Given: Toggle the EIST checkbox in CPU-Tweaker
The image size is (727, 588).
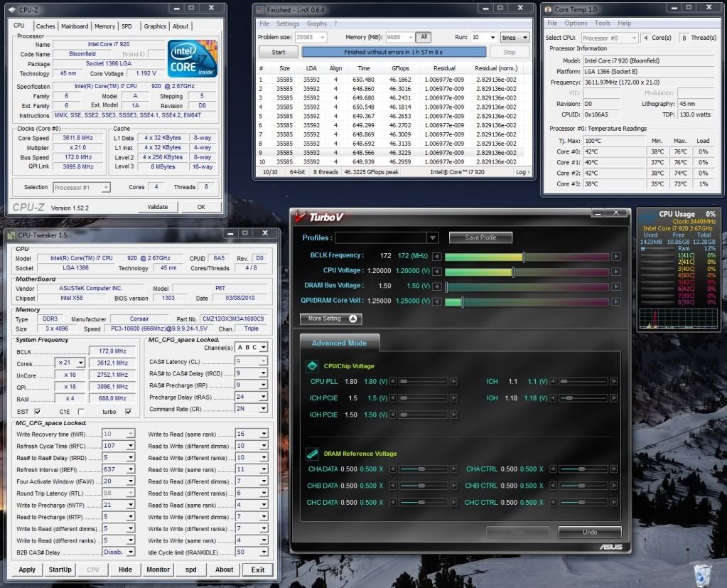Looking at the screenshot, I should pos(37,412).
